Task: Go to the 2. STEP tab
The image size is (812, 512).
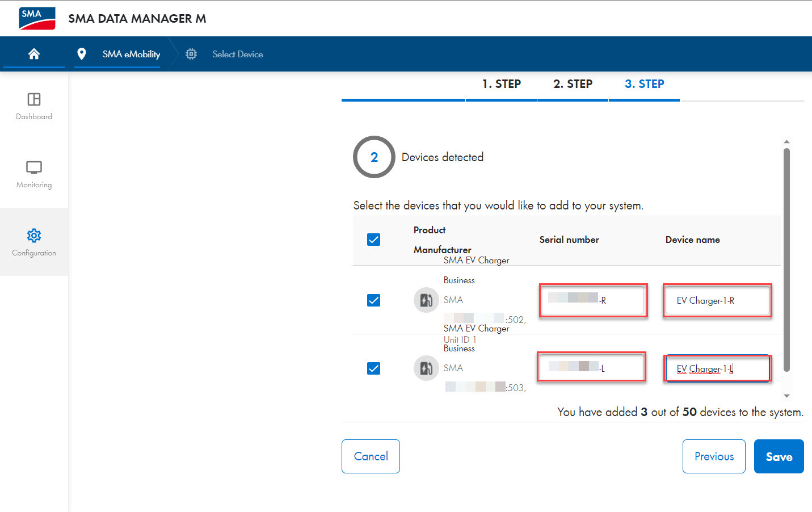Action: pos(573,84)
